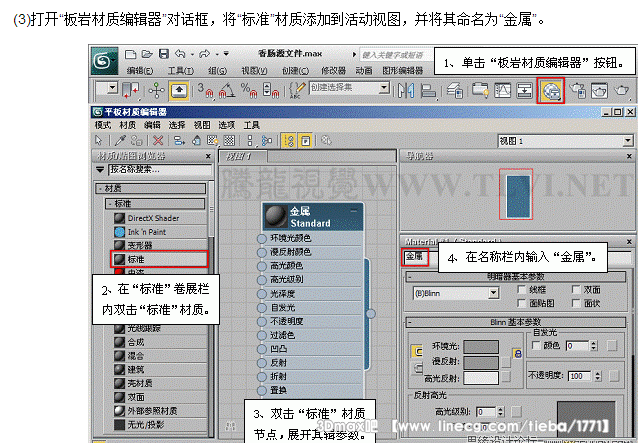
Task: Toggle the show background in preview checker icon
Action: pos(229,141)
